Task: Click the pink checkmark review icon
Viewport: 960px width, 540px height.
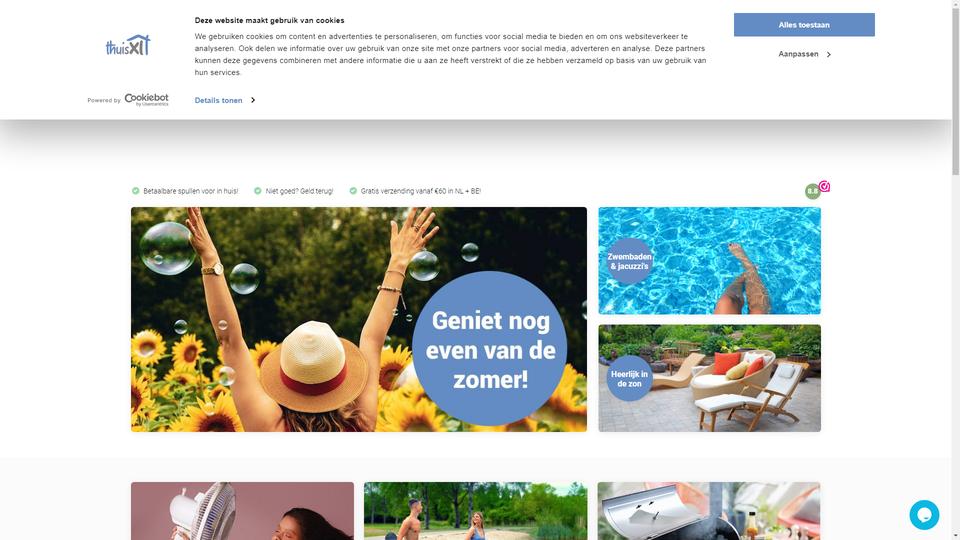Action: tap(824, 186)
